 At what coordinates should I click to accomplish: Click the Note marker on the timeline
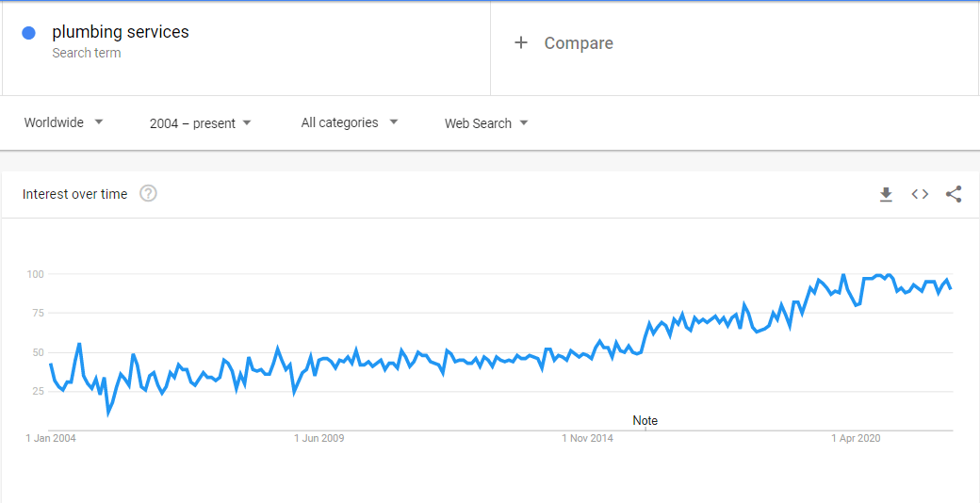(x=645, y=420)
